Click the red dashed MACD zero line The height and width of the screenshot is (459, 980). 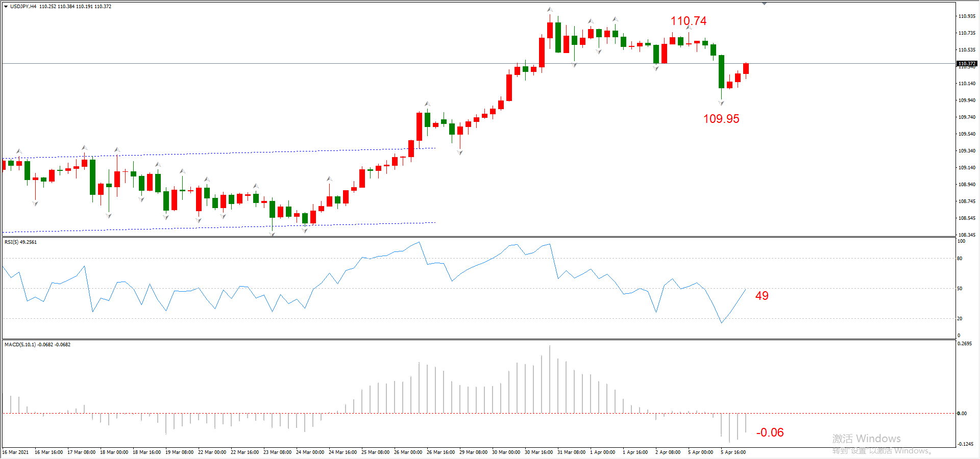tap(479, 414)
